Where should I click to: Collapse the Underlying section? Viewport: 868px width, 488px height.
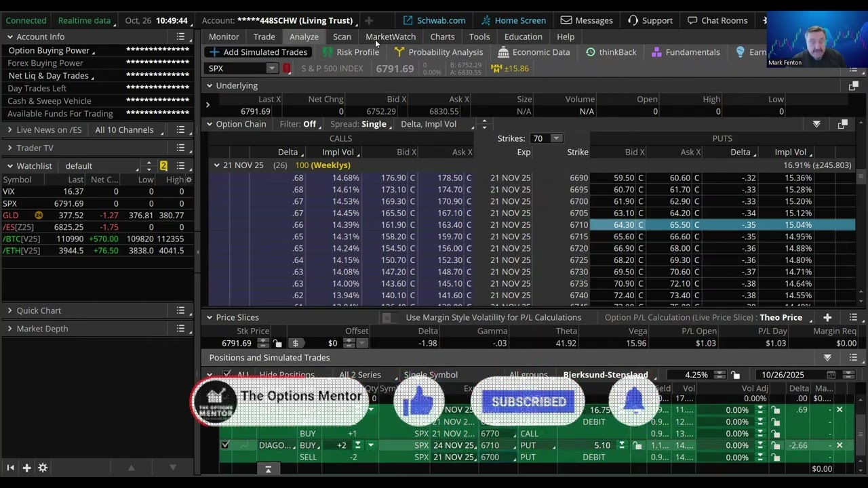tap(210, 86)
